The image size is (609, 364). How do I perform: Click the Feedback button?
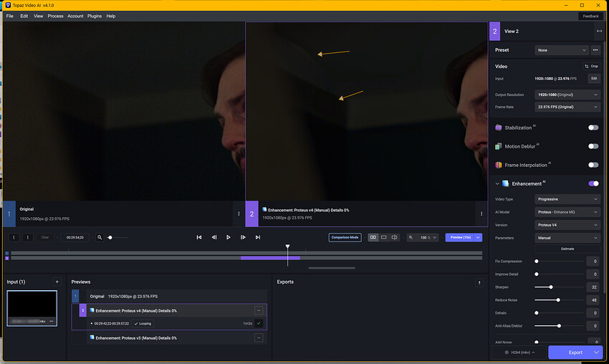coord(590,16)
